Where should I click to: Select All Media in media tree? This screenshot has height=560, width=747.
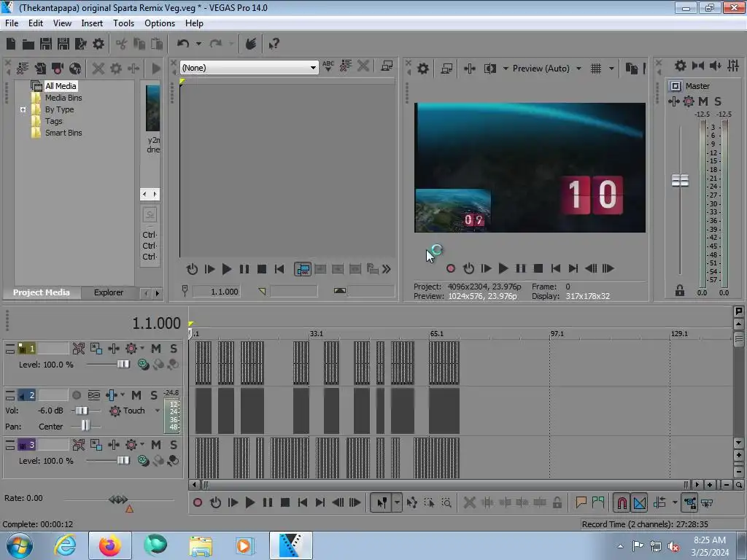[61, 86]
